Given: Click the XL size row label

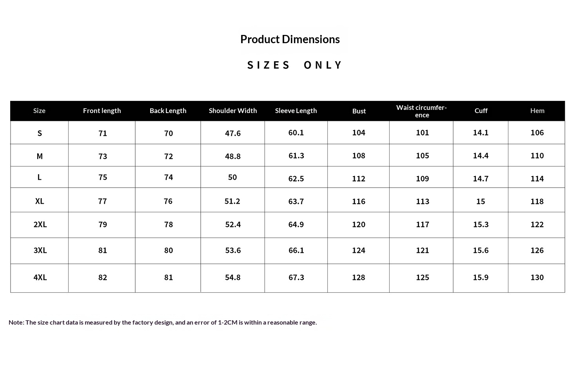Looking at the screenshot, I should pos(40,201).
